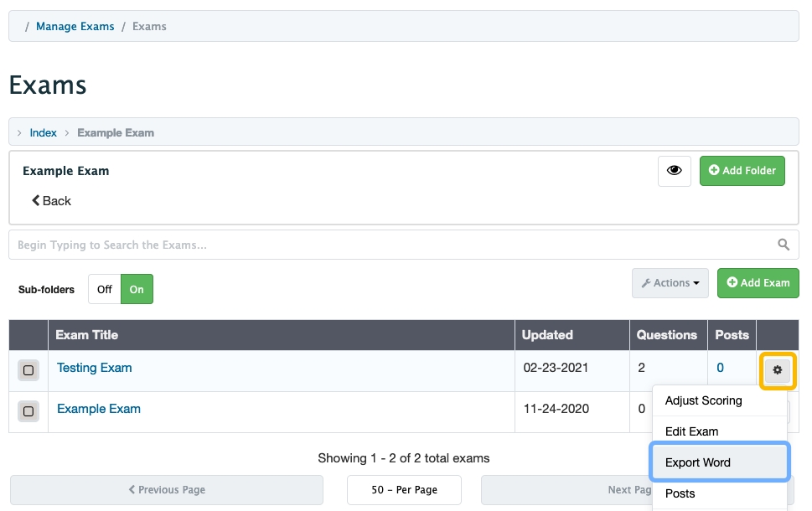Choose Edit Exam in the menu
The image size is (812, 511).
(691, 431)
